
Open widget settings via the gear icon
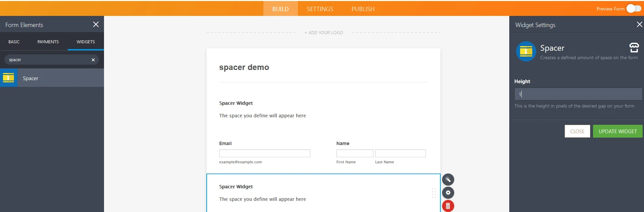(x=448, y=193)
